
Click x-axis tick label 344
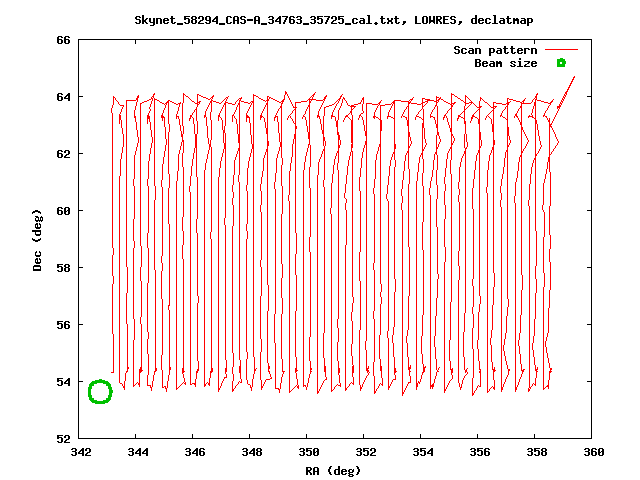tap(138, 452)
